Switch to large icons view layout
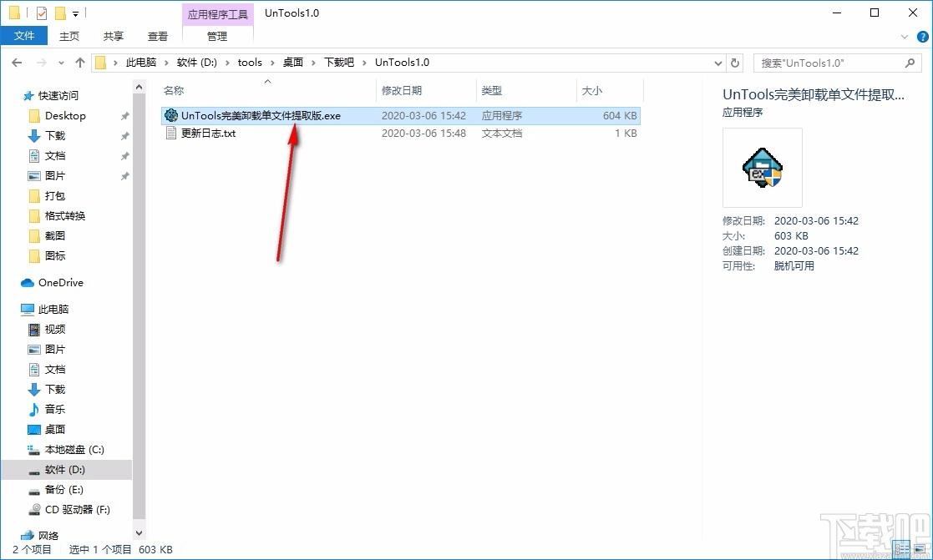 point(919,549)
